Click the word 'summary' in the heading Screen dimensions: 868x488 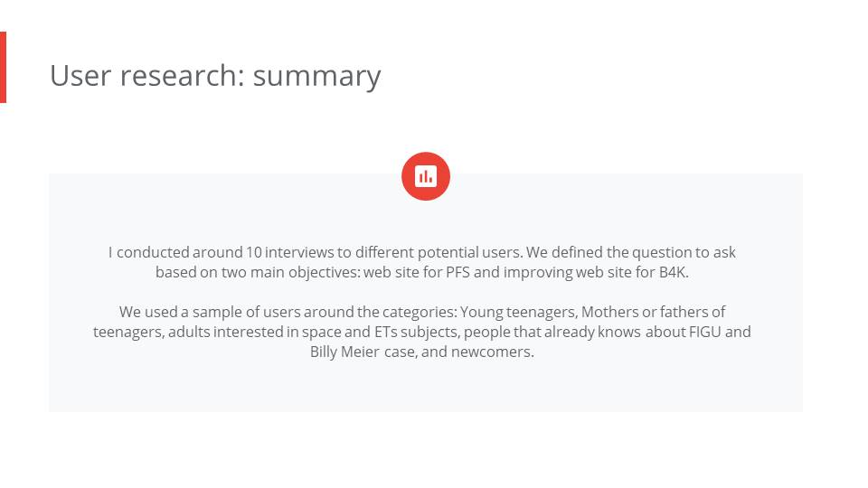click(x=316, y=76)
